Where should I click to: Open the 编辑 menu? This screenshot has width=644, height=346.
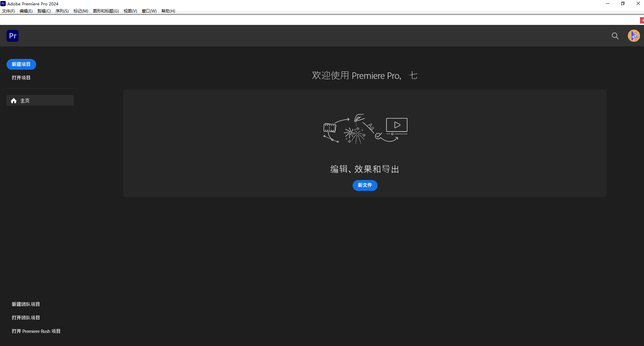click(x=26, y=11)
